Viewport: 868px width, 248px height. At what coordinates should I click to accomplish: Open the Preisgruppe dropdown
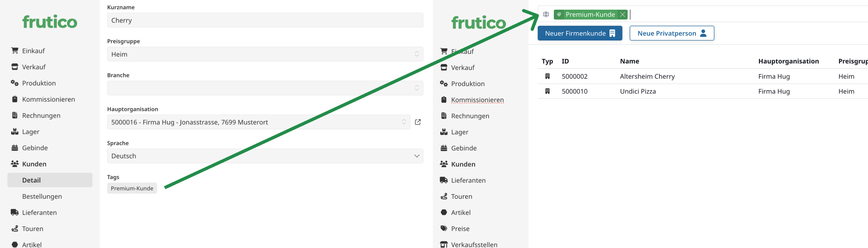(x=264, y=54)
